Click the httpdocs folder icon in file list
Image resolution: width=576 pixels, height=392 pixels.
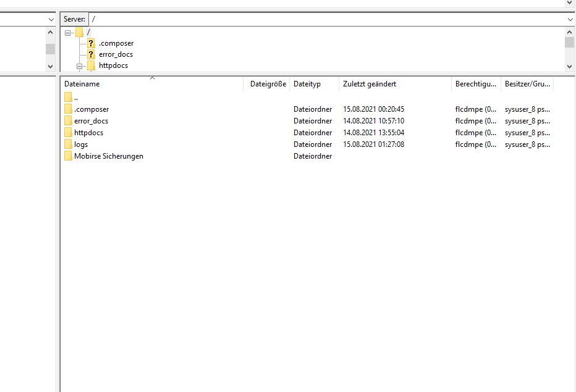coord(68,133)
